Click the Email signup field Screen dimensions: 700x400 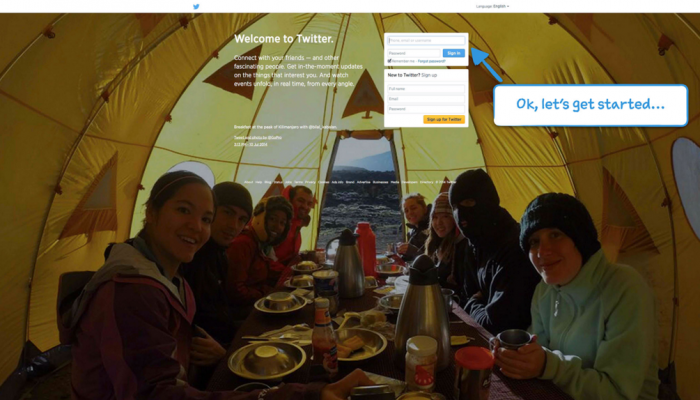click(x=426, y=99)
